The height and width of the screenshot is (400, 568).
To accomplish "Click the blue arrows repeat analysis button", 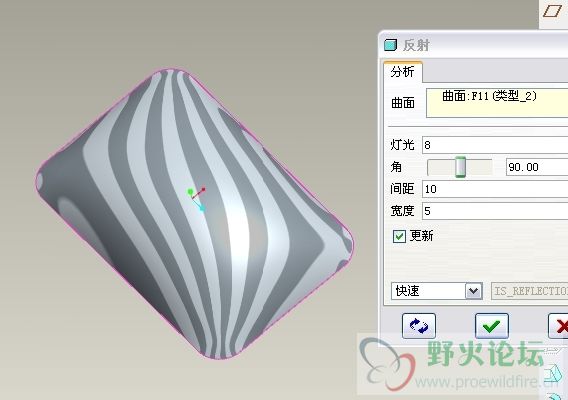I will pyautogui.click(x=419, y=326).
